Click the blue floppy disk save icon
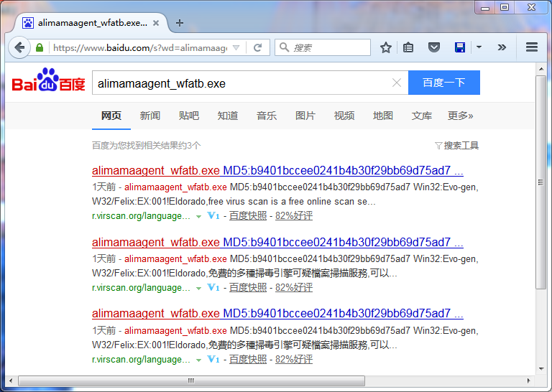 [x=460, y=47]
